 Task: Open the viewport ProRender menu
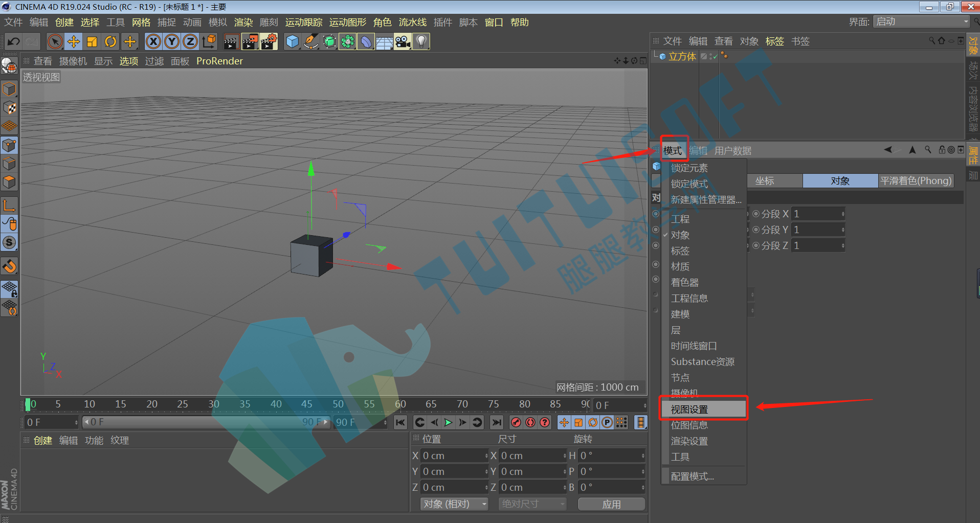pyautogui.click(x=219, y=61)
